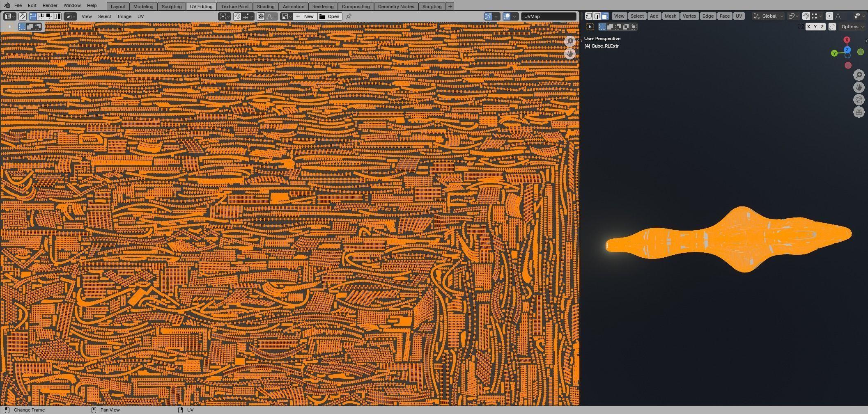The width and height of the screenshot is (868, 414).
Task: Select UV face selection mode
Action: pos(49,16)
